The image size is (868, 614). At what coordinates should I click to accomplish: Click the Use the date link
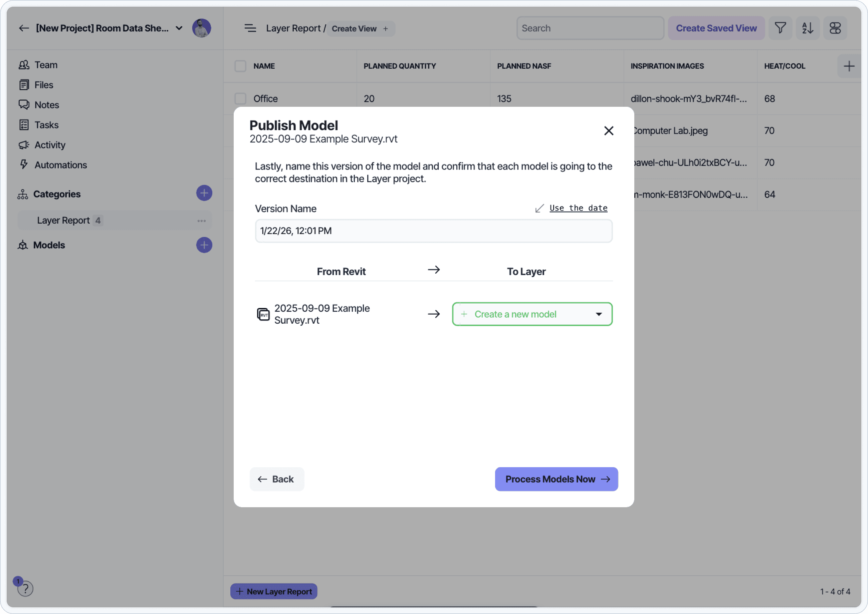[x=578, y=208]
